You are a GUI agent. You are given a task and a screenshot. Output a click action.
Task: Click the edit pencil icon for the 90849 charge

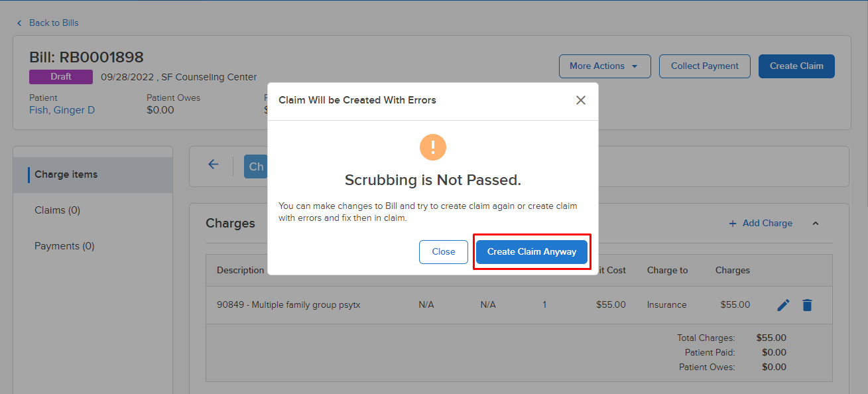pos(783,304)
